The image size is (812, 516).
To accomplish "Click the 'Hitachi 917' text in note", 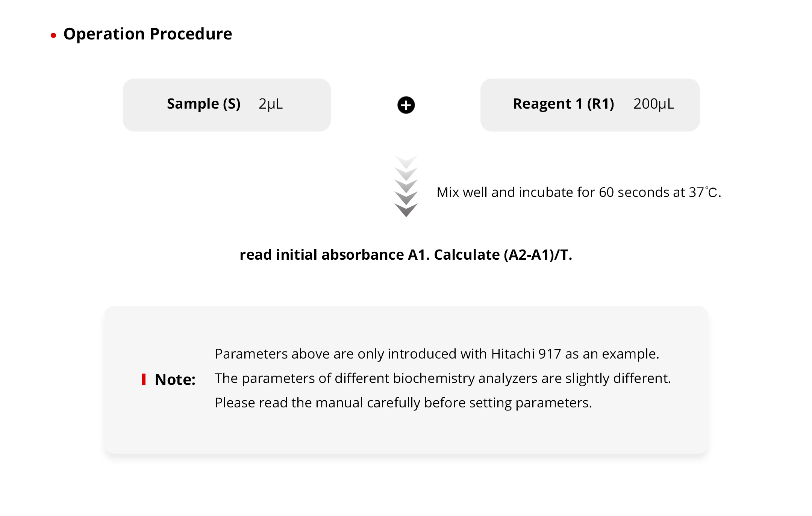I will [526, 354].
